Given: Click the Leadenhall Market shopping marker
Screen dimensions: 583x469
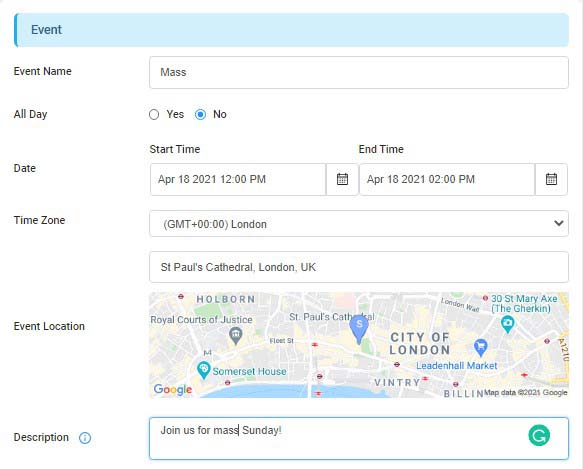Looking at the screenshot, I should click(481, 347).
